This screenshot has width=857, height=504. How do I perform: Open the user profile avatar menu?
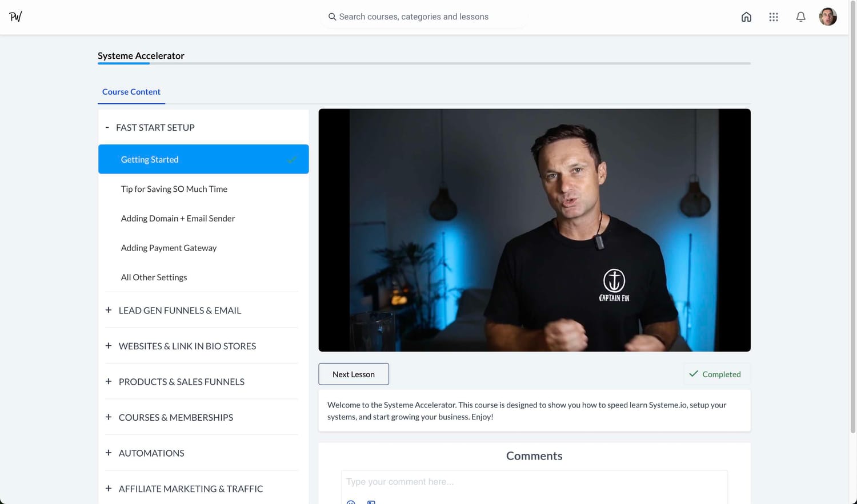(828, 17)
